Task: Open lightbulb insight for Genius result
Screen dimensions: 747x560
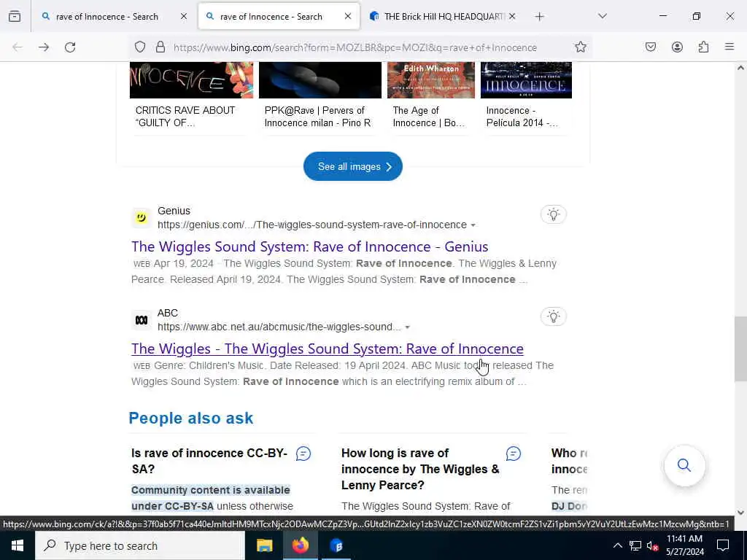Action: [x=553, y=214]
